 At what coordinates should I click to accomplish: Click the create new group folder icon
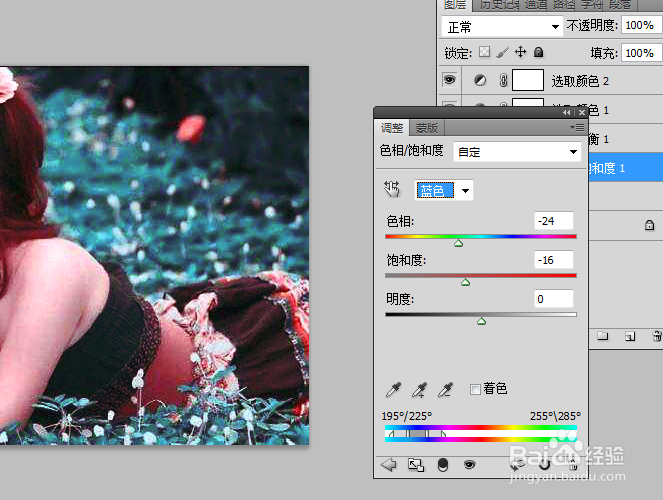[x=603, y=336]
